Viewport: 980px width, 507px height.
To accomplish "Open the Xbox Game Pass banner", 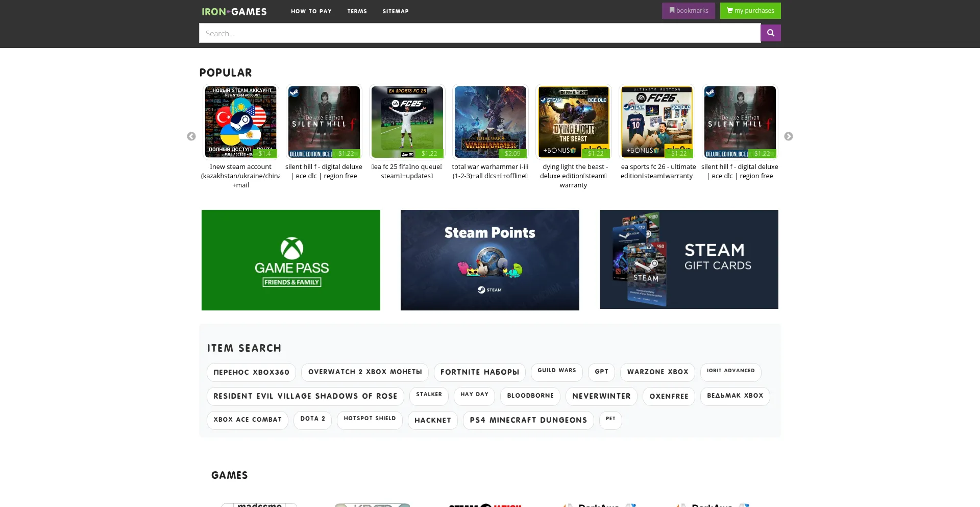I will click(291, 260).
